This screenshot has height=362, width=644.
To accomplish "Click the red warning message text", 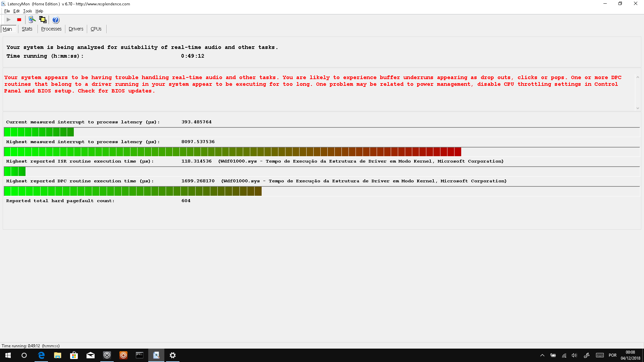I will click(x=313, y=84).
